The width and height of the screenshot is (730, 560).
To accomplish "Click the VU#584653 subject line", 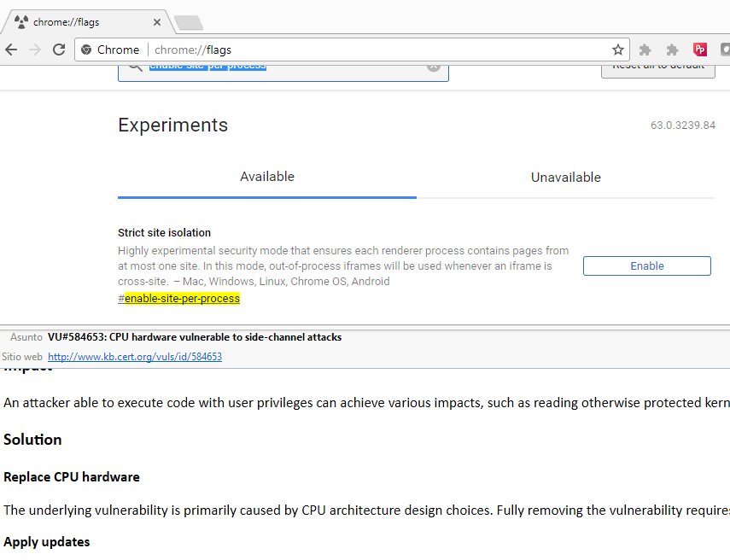I will tap(195, 337).
